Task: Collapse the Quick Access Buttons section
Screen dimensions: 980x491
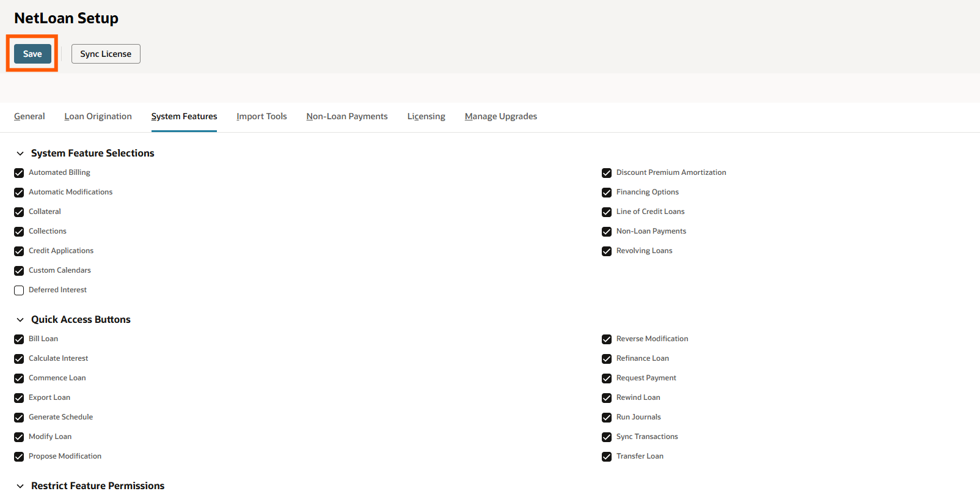Action: 20,320
